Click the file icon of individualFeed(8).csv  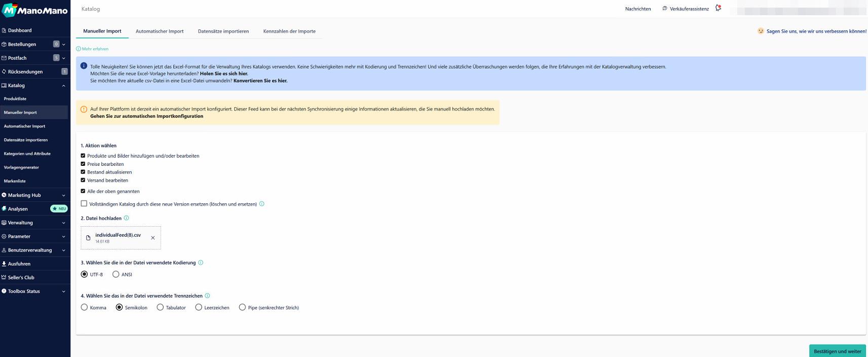coord(88,238)
